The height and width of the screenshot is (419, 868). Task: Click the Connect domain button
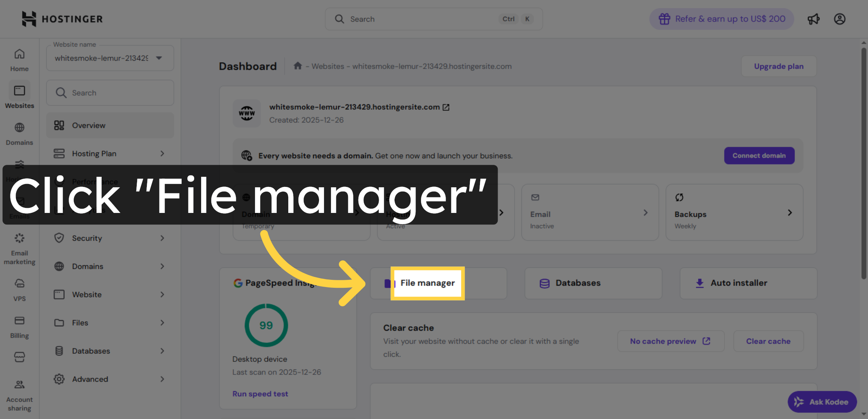[x=759, y=155]
